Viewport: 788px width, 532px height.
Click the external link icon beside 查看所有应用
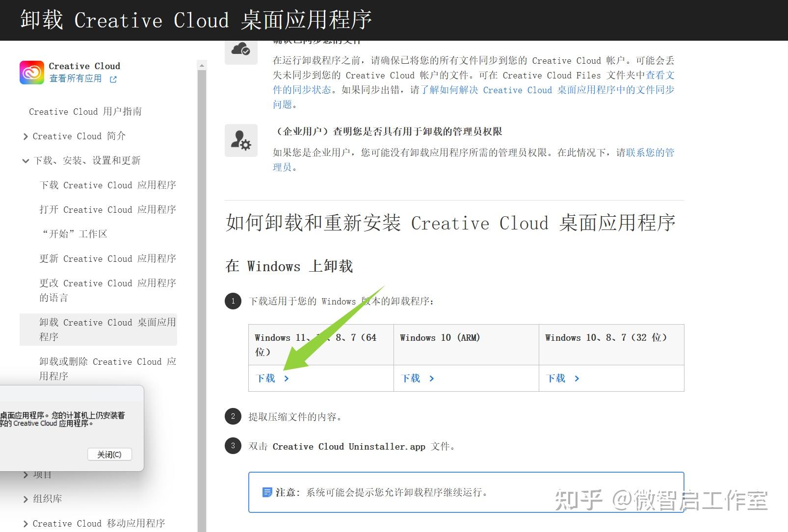tap(113, 79)
